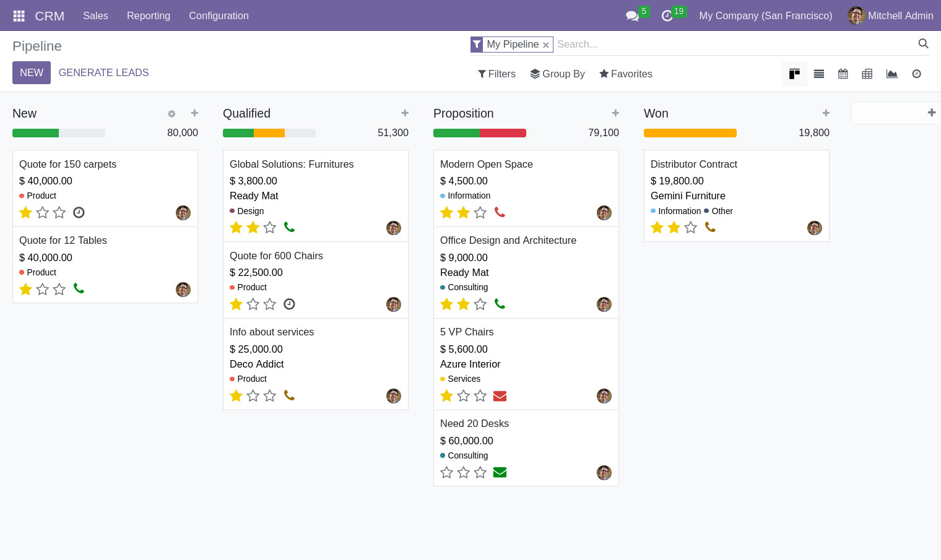Toggle second priority star on Quote for 150 carpets
Image resolution: width=941 pixels, height=560 pixels.
coord(42,212)
